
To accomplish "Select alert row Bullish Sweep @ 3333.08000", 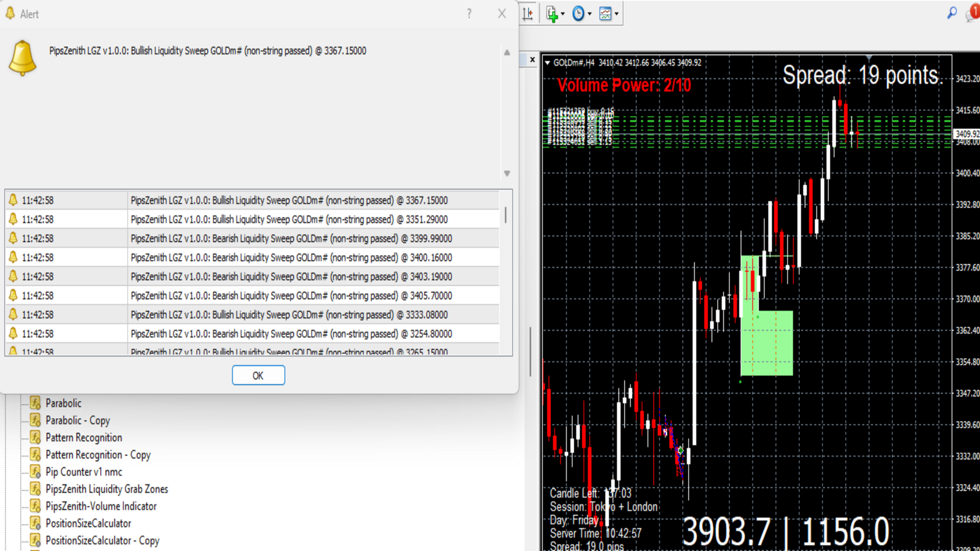I will click(252, 315).
